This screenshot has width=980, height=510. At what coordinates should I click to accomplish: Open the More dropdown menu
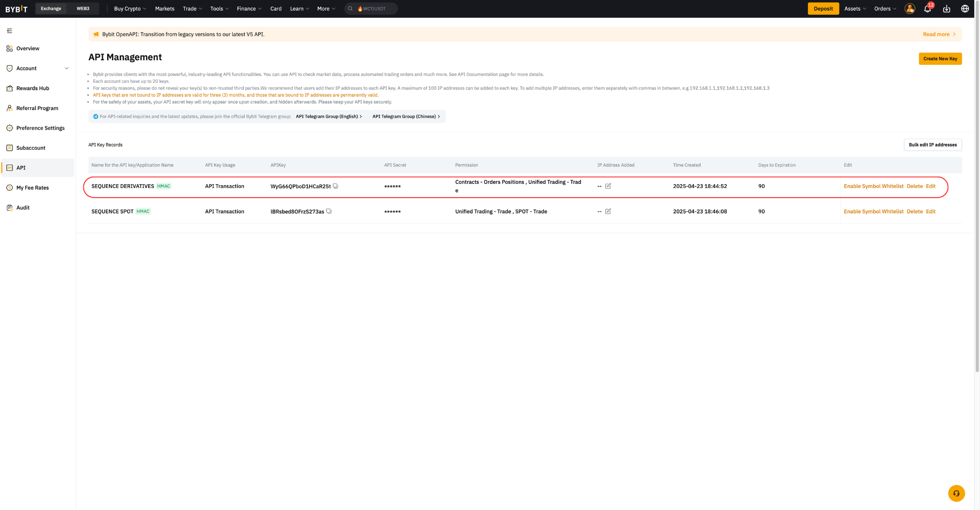point(326,9)
